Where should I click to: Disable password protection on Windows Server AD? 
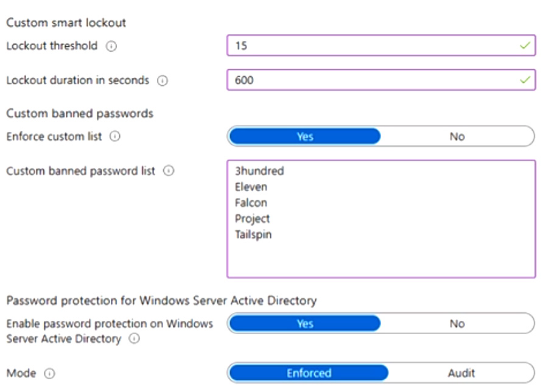coord(457,323)
